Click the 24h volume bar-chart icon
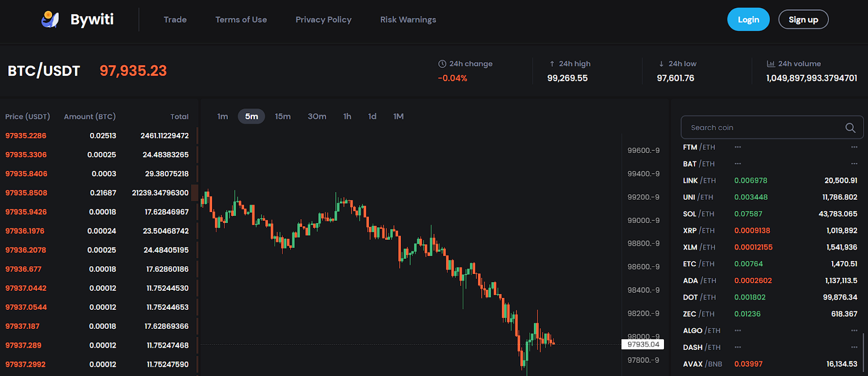This screenshot has height=376, width=868. click(x=770, y=64)
